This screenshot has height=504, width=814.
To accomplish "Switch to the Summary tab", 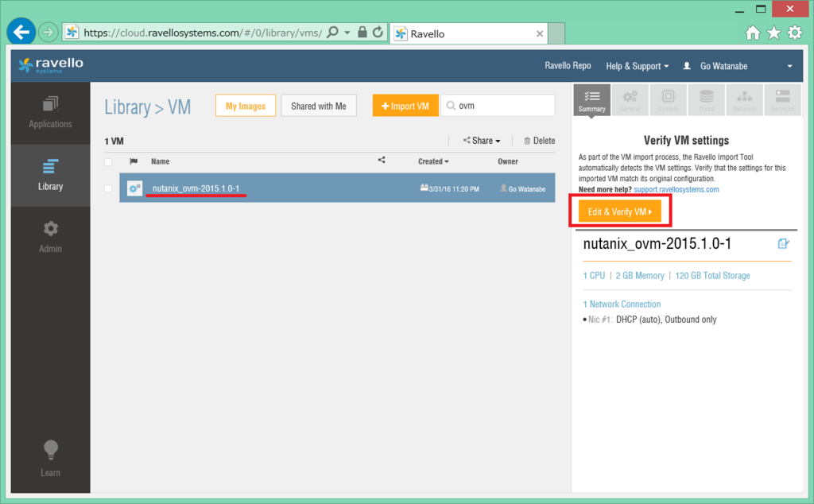I will (591, 100).
